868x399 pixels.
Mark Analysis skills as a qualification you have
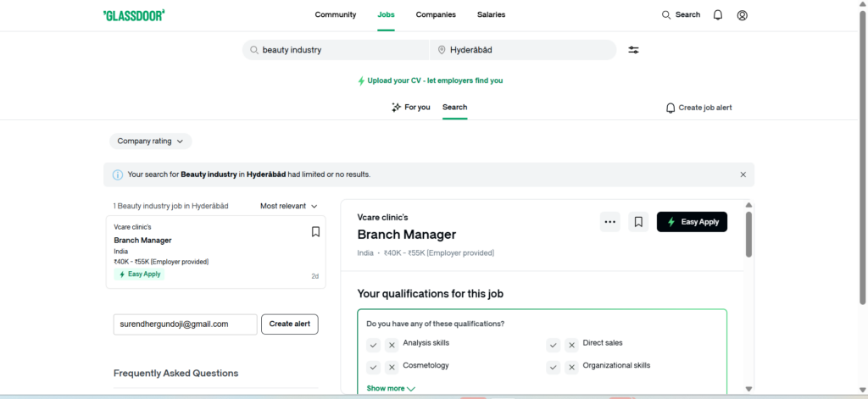point(373,345)
